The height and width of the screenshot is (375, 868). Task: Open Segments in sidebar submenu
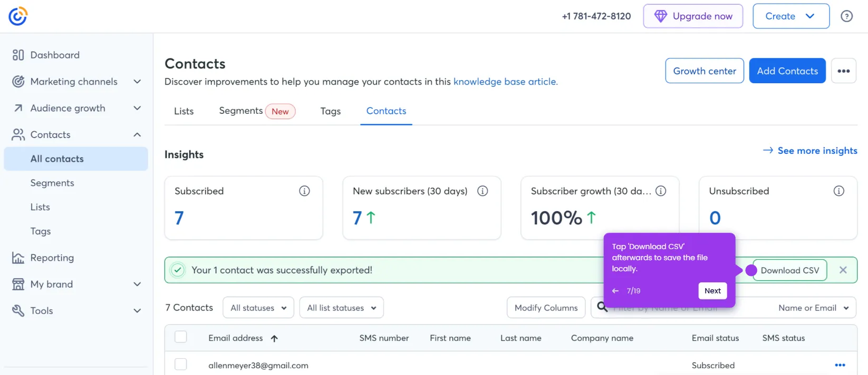[52, 183]
